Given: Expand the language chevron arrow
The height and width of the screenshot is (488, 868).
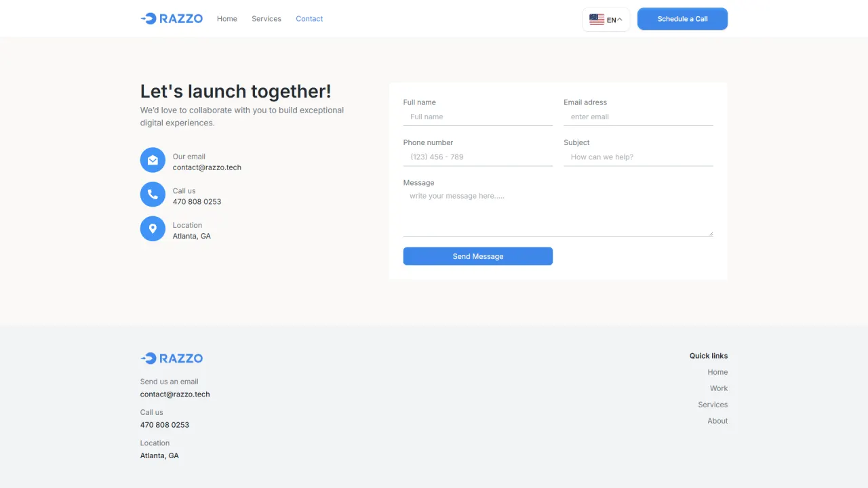Looking at the screenshot, I should 619,20.
